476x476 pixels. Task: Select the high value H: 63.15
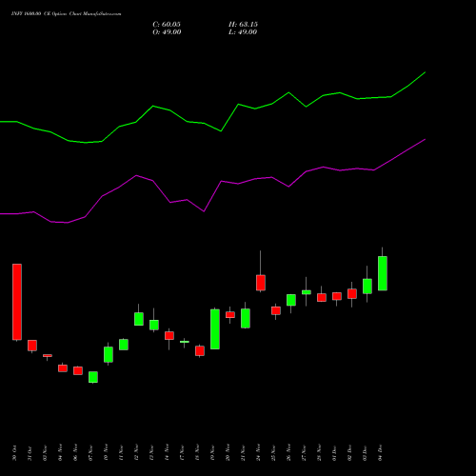(243, 25)
